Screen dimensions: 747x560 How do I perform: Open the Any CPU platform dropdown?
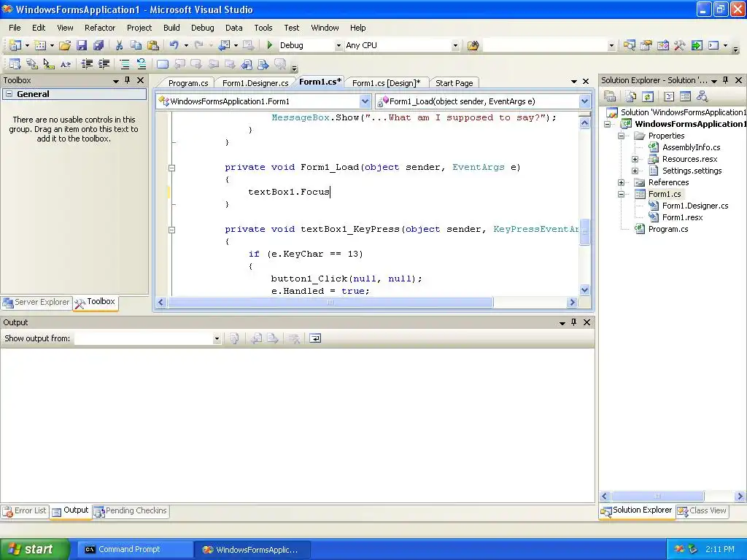[x=455, y=46]
